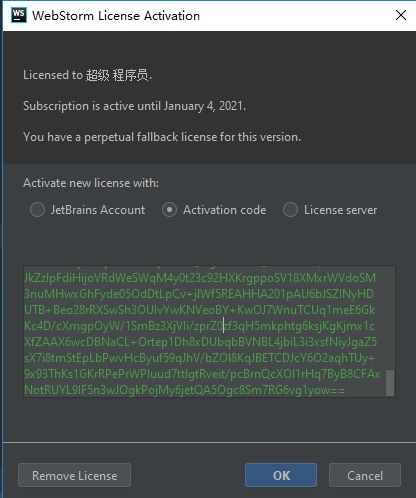Click the scrollbar track above the thumb
Viewport: 416px width, 498px height.
pyautogui.click(x=390, y=318)
